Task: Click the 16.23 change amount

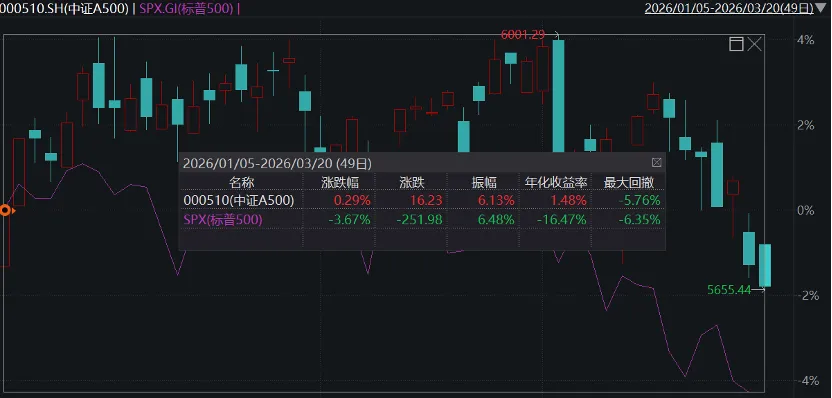Action: 426,200
